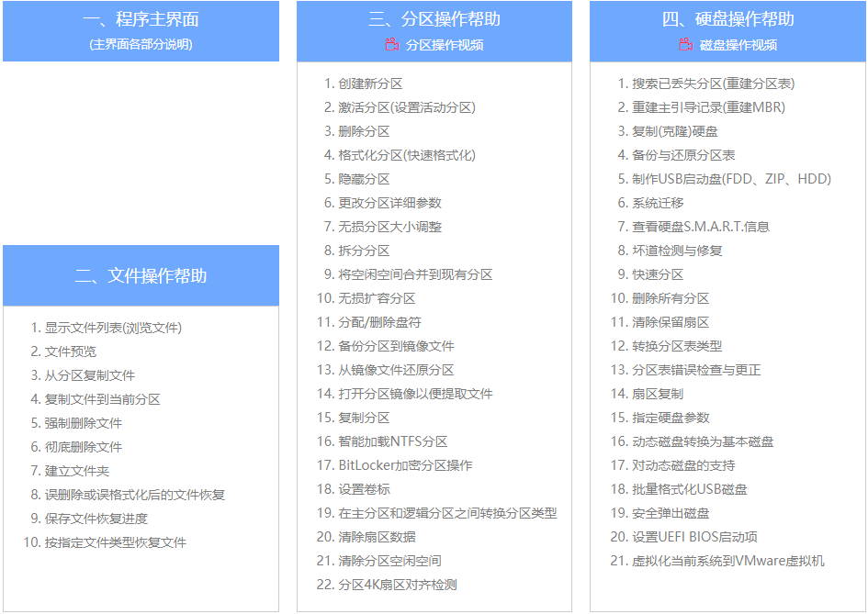Click the 无损扩容分区 topic
This screenshot has width=868, height=614.
(377, 298)
